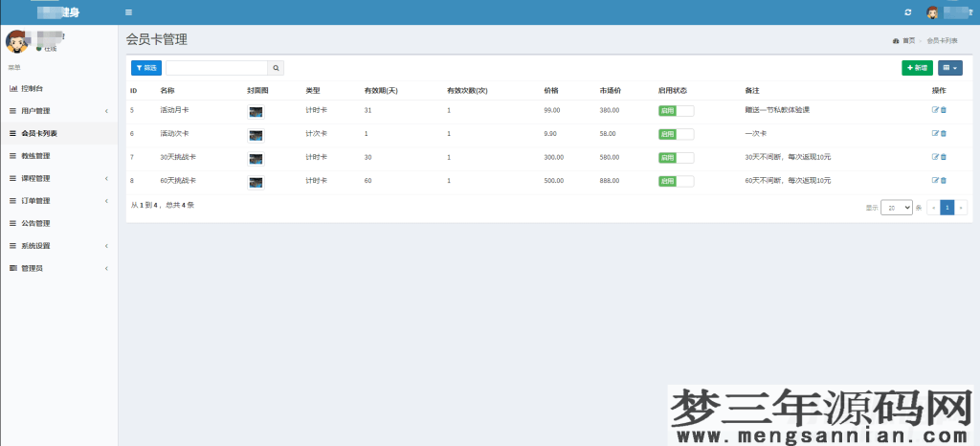Viewport: 980px width, 446px height.
Task: Go to 首页 breadcrumb link
Action: pos(909,40)
